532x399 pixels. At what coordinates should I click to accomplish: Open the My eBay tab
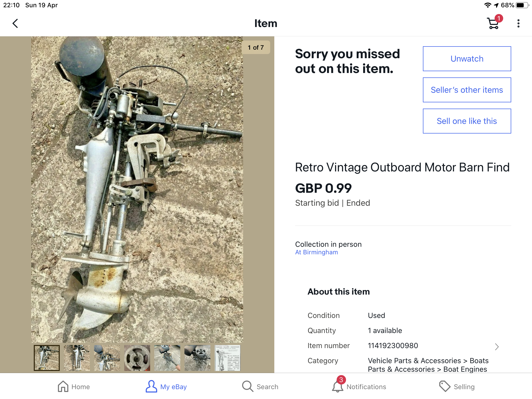point(166,387)
